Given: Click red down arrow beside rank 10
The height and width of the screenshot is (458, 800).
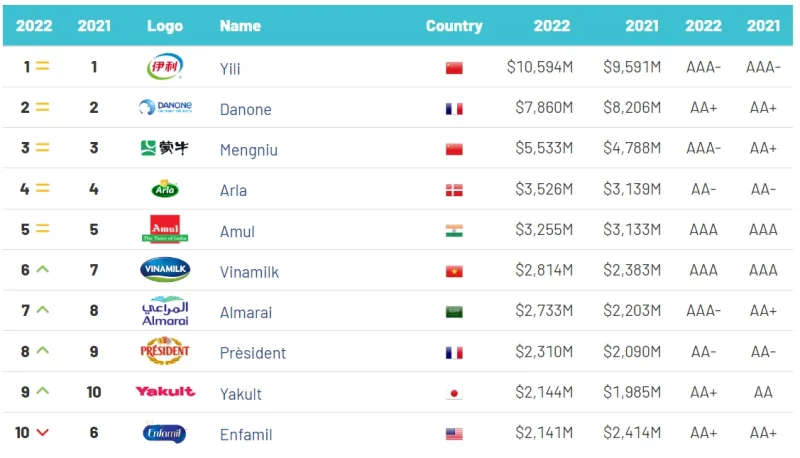Looking at the screenshot, I should pyautogui.click(x=43, y=432).
